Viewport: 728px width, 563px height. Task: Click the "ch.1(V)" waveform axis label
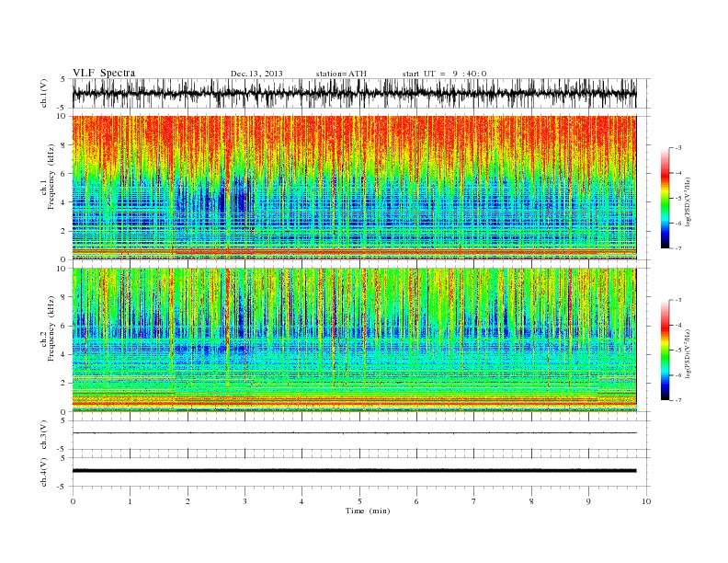[x=44, y=93]
